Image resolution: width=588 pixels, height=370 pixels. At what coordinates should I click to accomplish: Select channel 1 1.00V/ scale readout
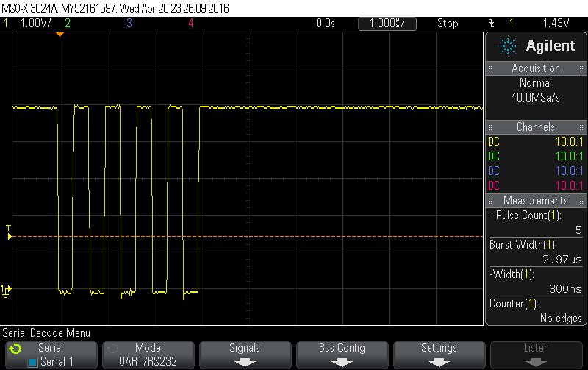pyautogui.click(x=34, y=24)
